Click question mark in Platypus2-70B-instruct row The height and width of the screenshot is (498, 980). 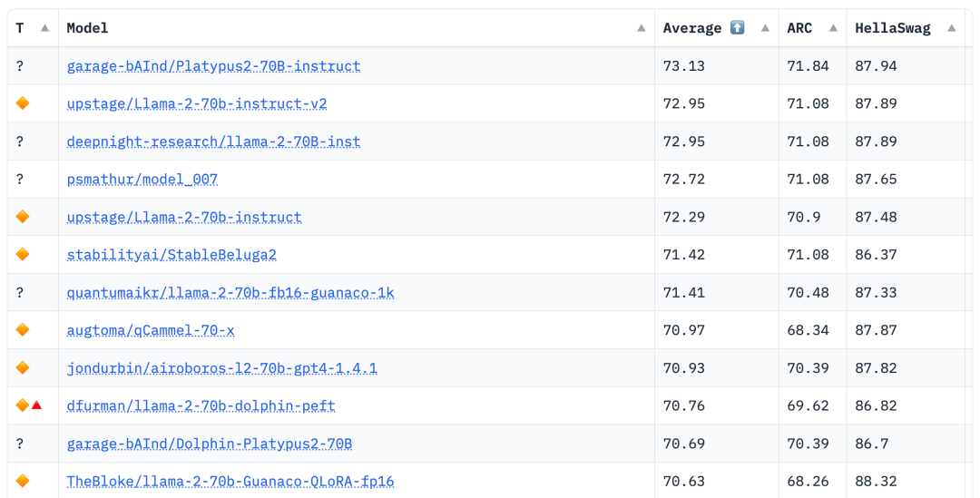tap(20, 65)
